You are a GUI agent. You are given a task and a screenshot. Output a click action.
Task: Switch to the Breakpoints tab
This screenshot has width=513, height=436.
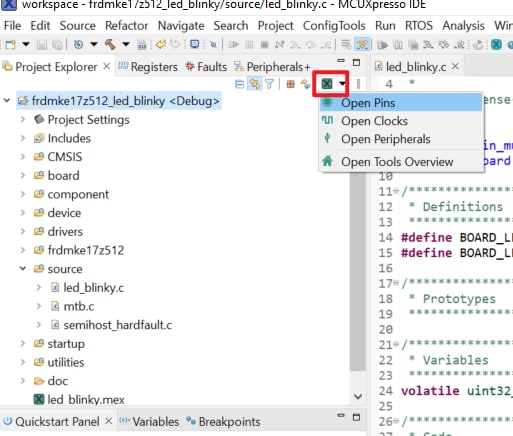click(x=223, y=421)
